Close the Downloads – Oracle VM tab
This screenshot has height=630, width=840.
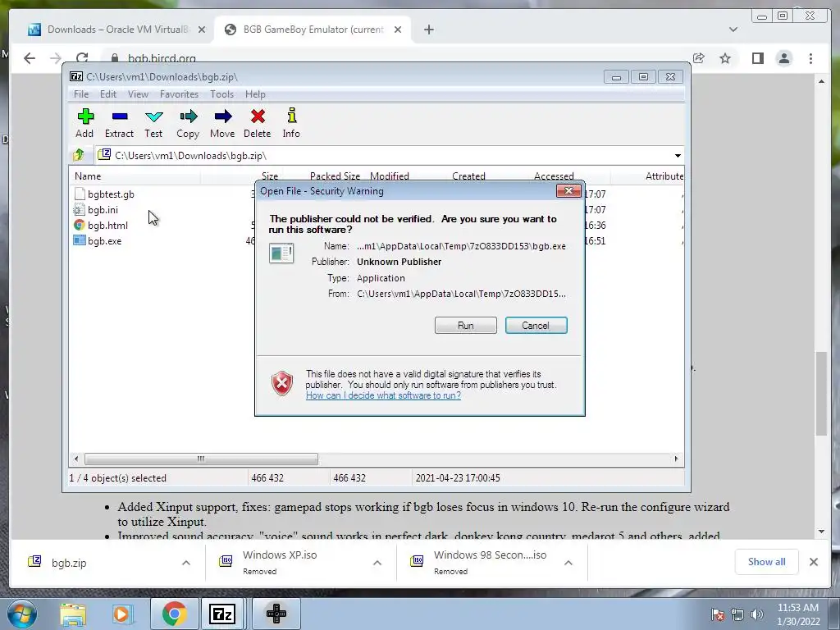pyautogui.click(x=202, y=30)
